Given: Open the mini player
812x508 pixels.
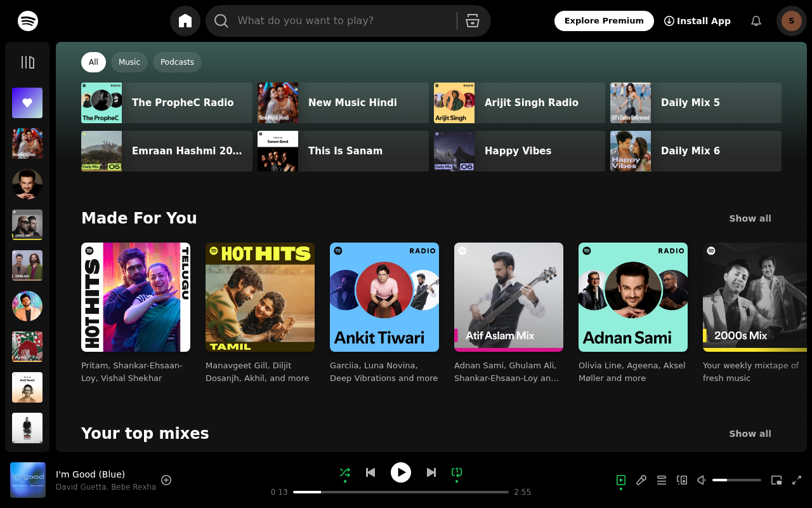Looking at the screenshot, I should [x=776, y=480].
